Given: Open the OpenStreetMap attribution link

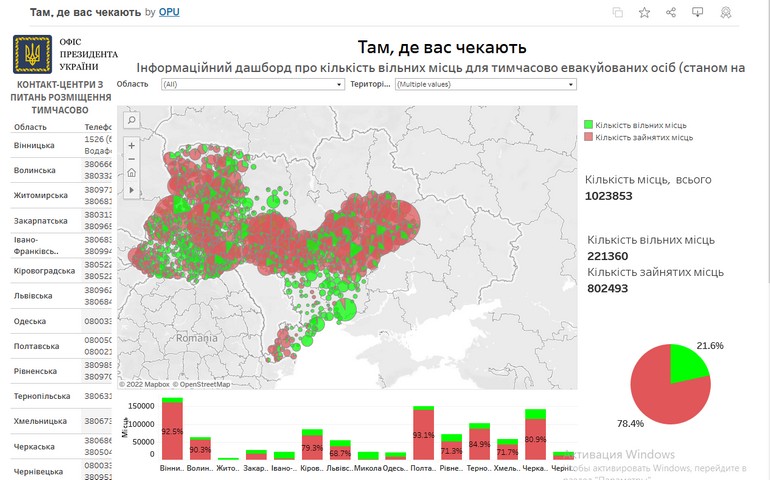Looking at the screenshot, I should point(205,384).
